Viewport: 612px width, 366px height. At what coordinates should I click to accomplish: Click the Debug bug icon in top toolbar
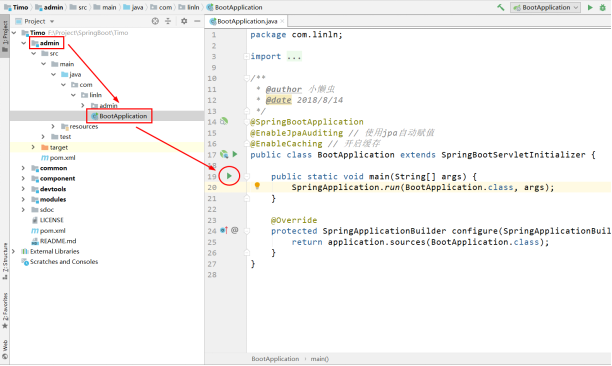(x=603, y=7)
